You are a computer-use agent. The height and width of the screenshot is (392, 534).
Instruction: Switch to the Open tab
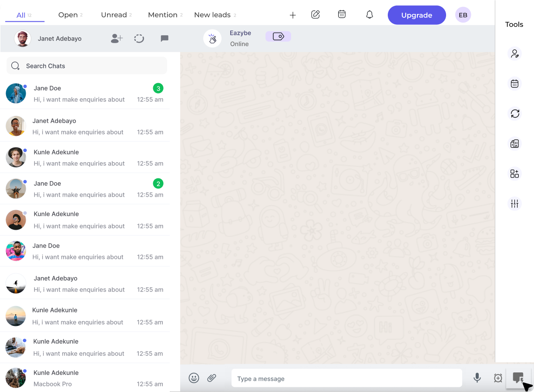pyautogui.click(x=71, y=15)
